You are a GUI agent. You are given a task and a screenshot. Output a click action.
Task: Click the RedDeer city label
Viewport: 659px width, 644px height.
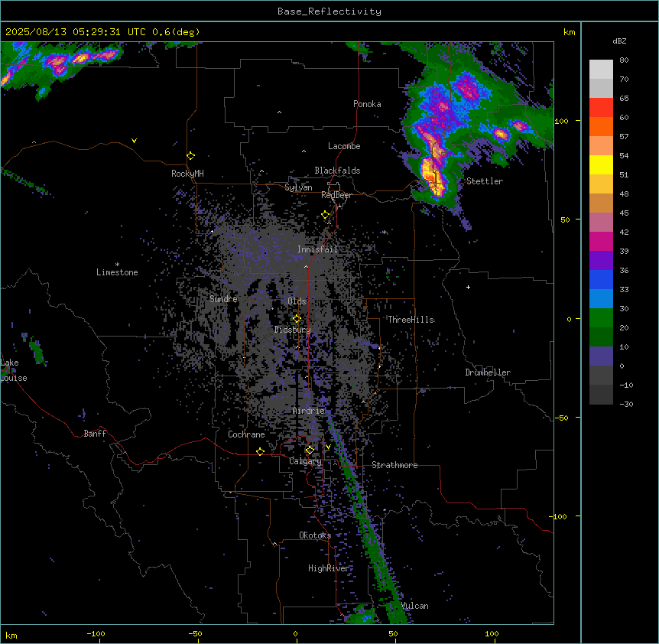pyautogui.click(x=336, y=195)
